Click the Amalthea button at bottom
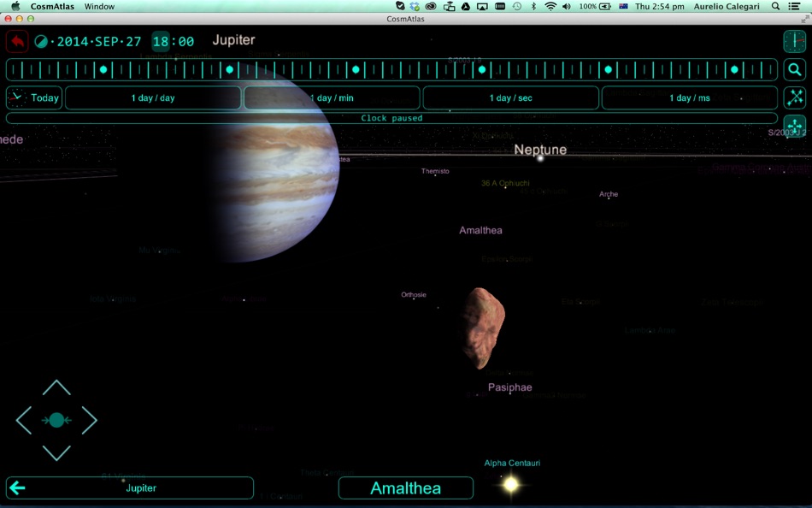Screen dimensions: 812x508 tap(405, 487)
